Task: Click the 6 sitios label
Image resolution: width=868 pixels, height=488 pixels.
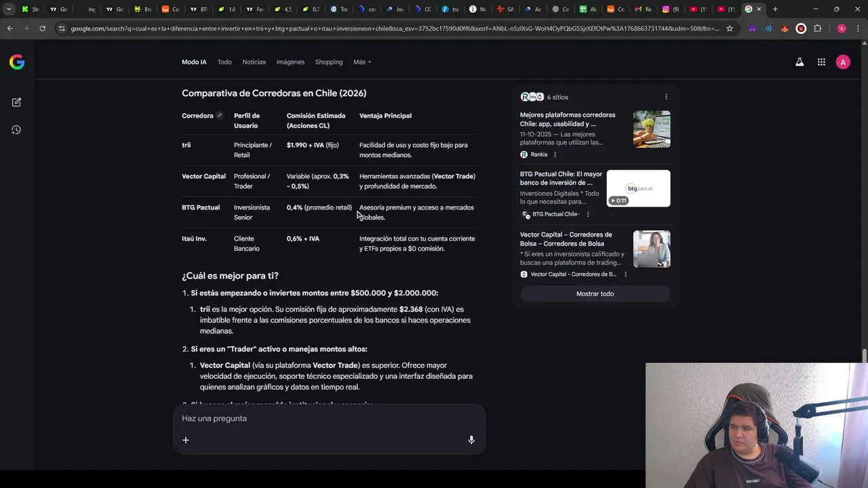Action: (x=557, y=97)
